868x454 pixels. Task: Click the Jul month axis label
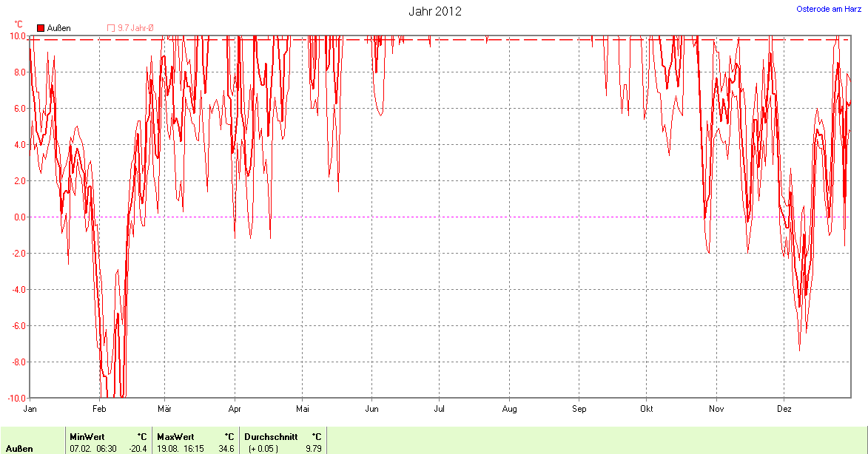440,409
